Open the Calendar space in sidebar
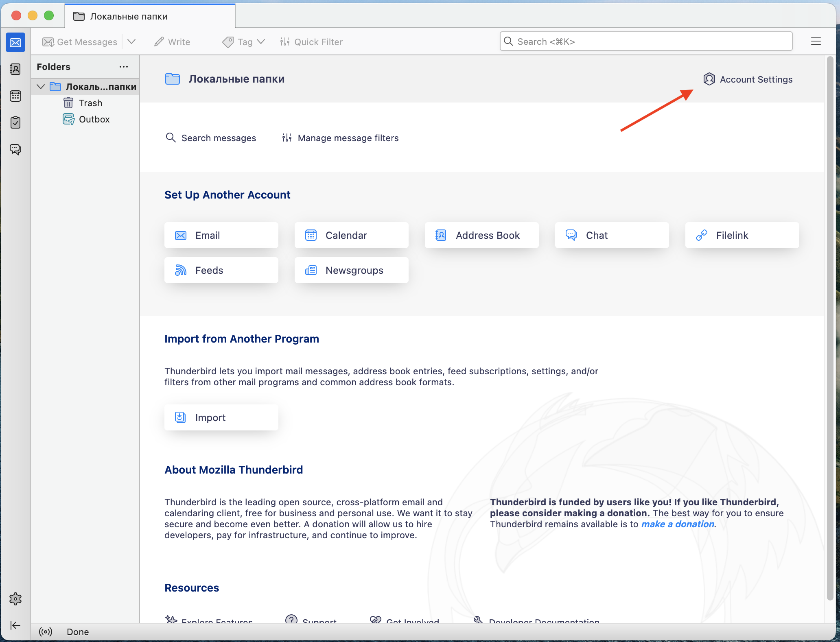 (15, 96)
